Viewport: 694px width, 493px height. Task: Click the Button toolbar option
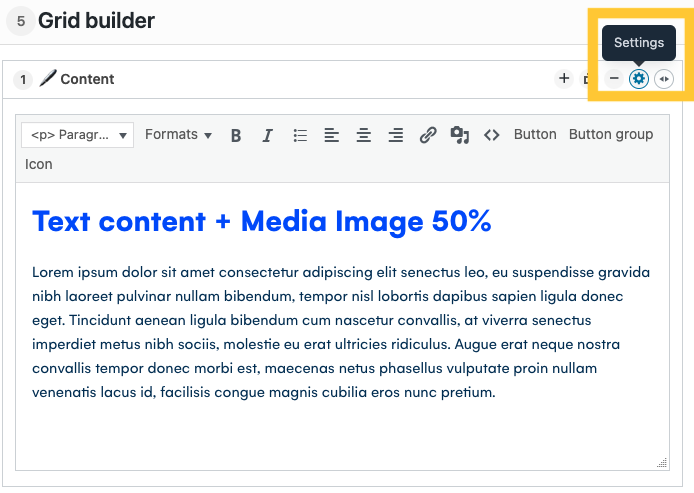tap(535, 134)
